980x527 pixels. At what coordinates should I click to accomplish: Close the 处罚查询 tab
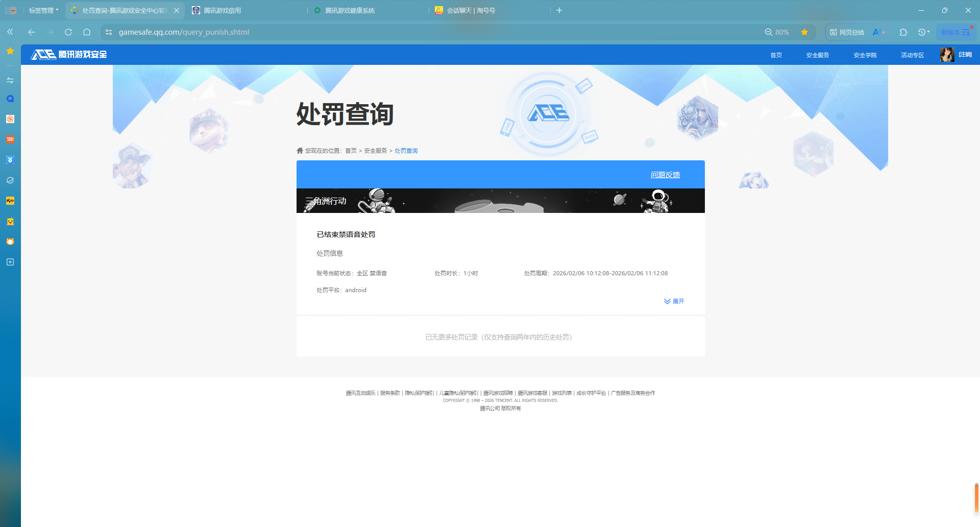click(177, 10)
